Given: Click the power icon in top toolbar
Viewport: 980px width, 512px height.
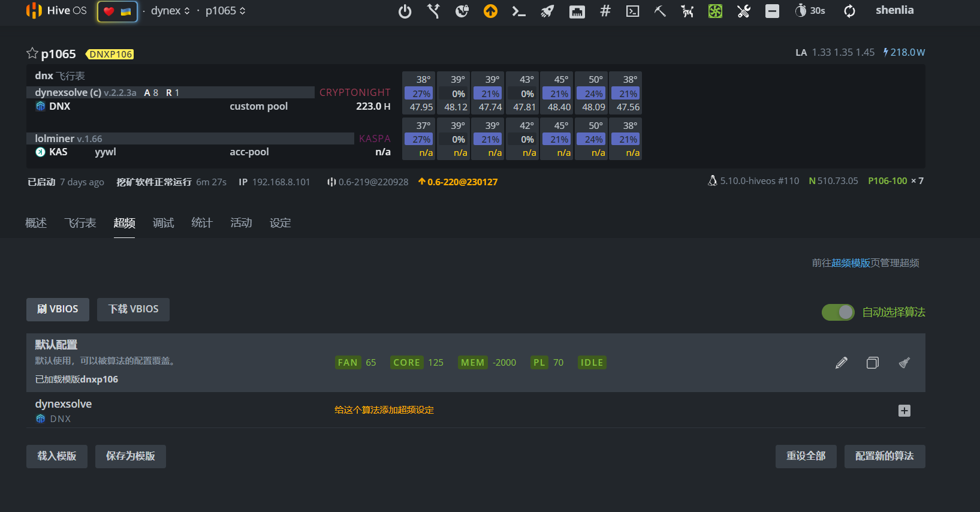Looking at the screenshot, I should click(405, 11).
